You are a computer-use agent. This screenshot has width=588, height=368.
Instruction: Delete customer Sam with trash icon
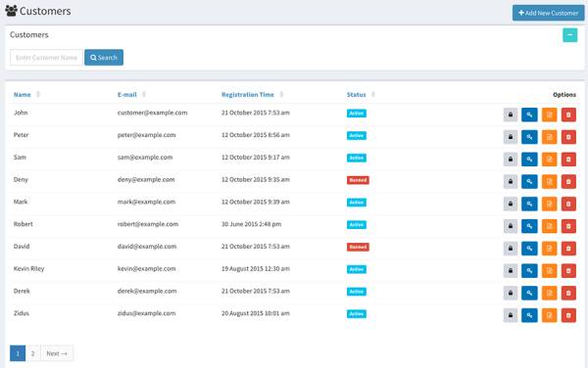click(x=568, y=160)
